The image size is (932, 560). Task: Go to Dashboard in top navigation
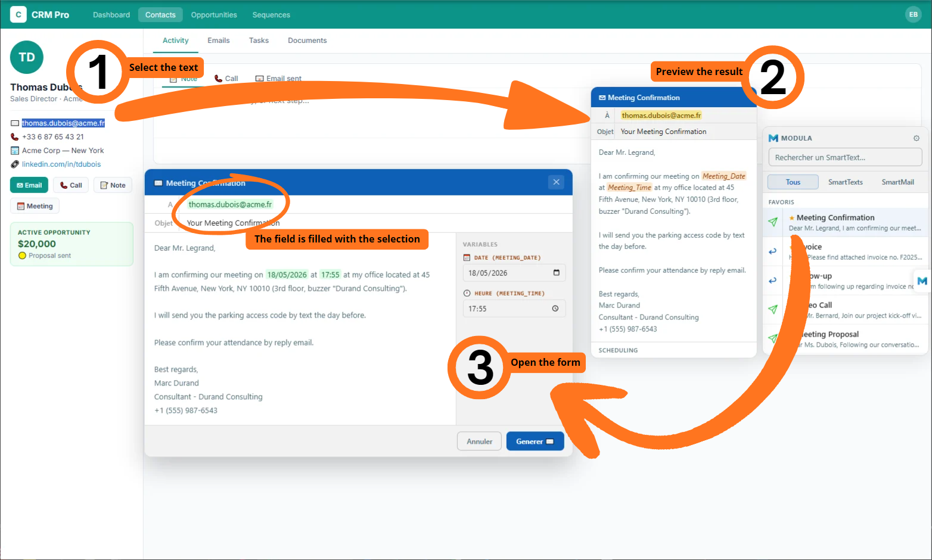(x=111, y=15)
